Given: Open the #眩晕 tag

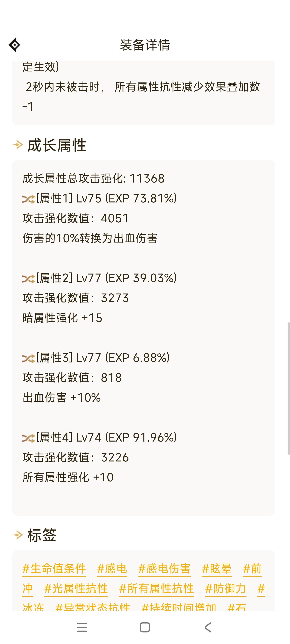Looking at the screenshot, I should coord(217,569).
